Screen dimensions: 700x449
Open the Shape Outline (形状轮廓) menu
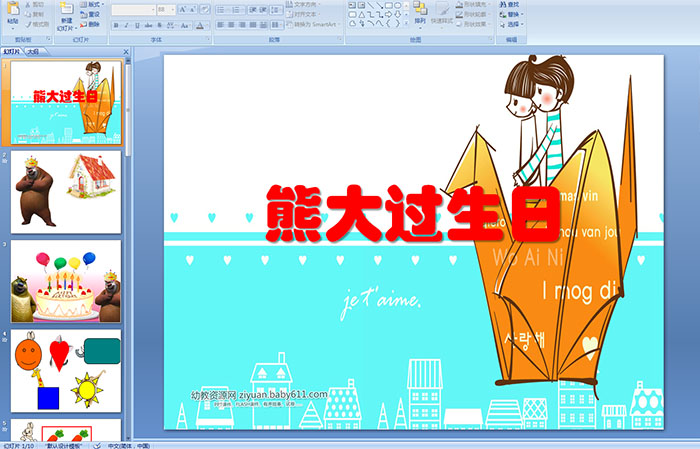tap(473, 14)
